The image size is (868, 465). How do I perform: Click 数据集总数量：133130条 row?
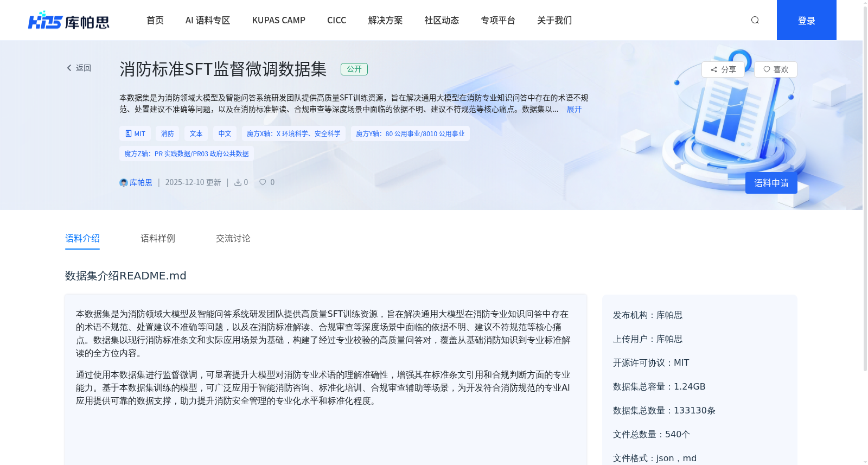[x=664, y=411]
